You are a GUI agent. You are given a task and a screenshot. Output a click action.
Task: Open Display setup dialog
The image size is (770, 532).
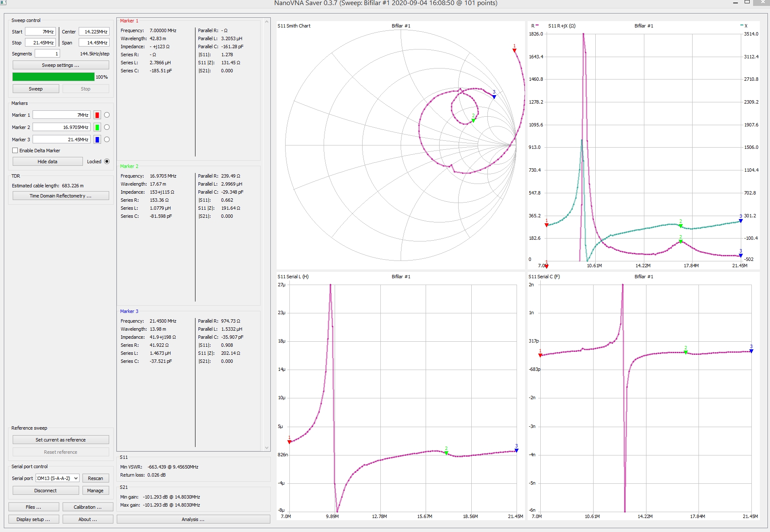pyautogui.click(x=34, y=519)
